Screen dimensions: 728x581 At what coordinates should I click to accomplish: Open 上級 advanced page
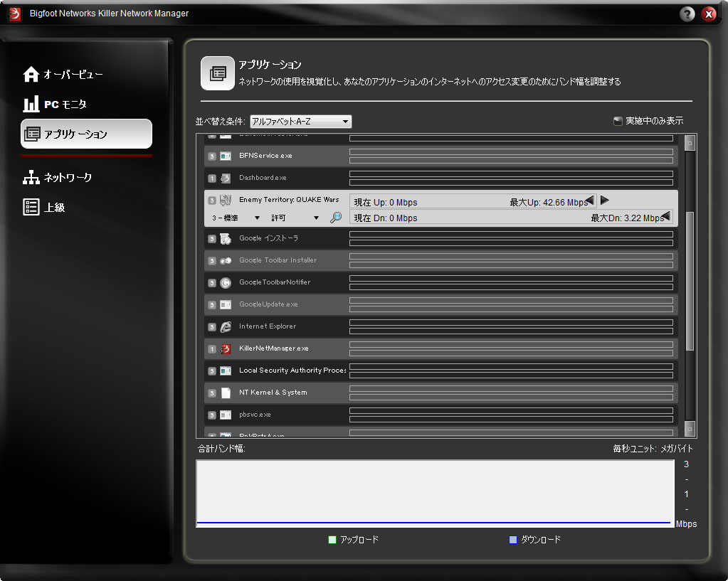(x=43, y=207)
